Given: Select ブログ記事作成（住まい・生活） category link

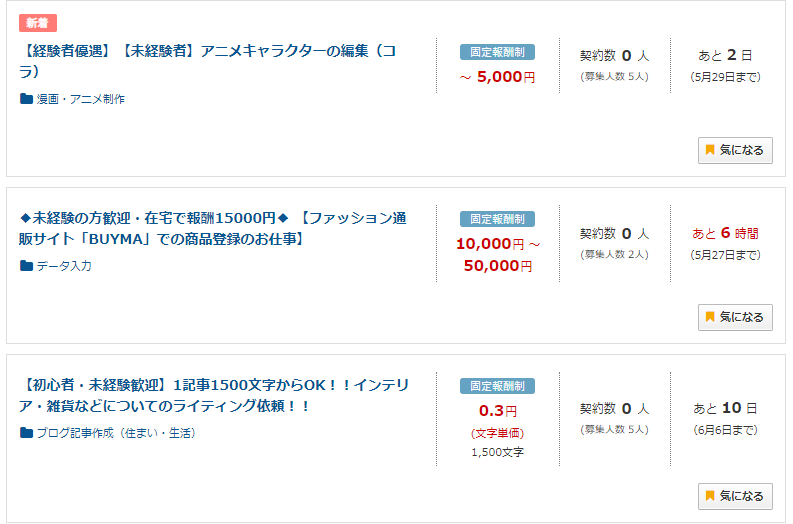Looking at the screenshot, I should [x=116, y=433].
